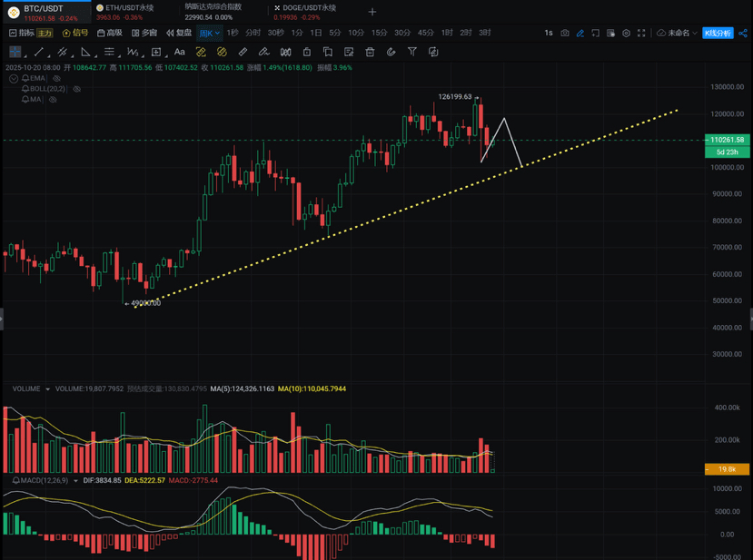The height and width of the screenshot is (560, 753).
Task: Open the 周K timeframe dropdown
Action: point(210,33)
